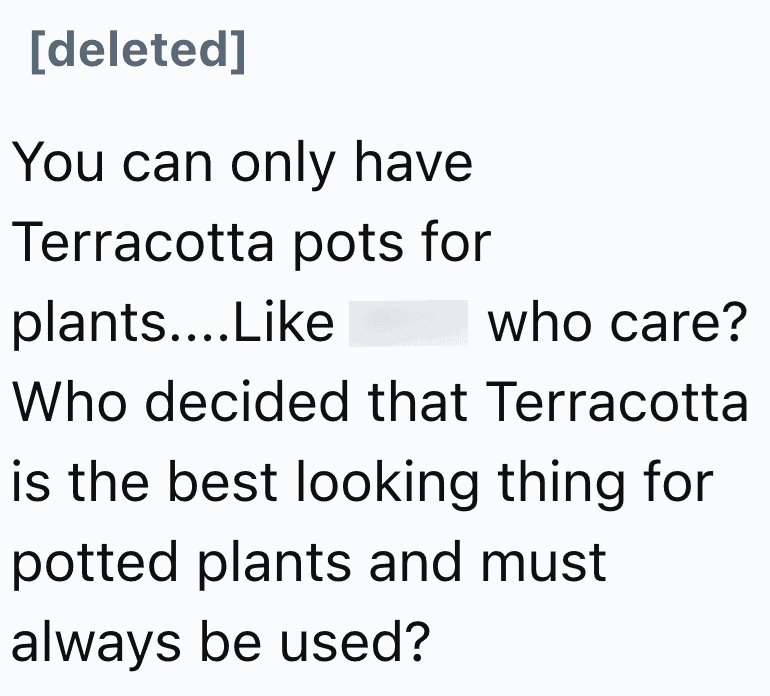Click the word "can" in first line

click(167, 164)
